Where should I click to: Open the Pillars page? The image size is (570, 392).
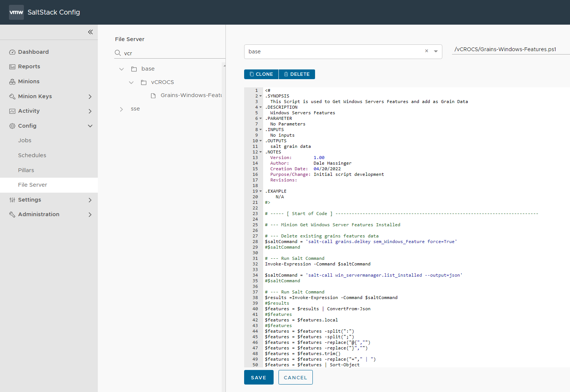[x=26, y=170]
